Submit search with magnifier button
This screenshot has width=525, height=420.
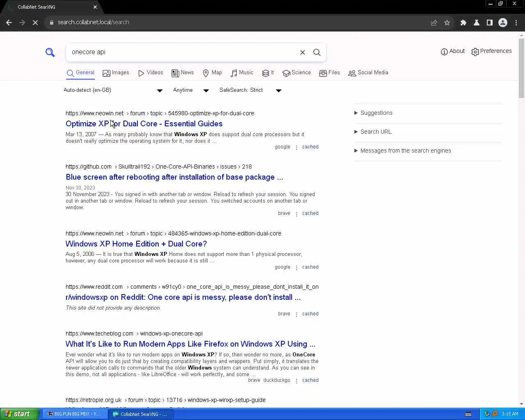click(317, 52)
